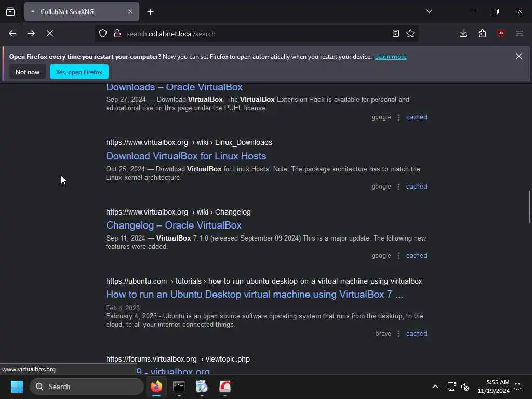Screen dimensions: 532x399
Task: Go back one page
Action: pyautogui.click(x=12, y=34)
